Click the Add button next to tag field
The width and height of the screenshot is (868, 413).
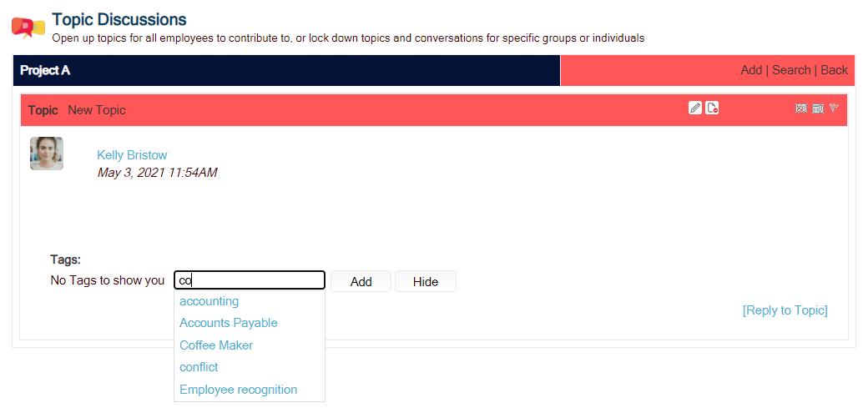coord(361,281)
